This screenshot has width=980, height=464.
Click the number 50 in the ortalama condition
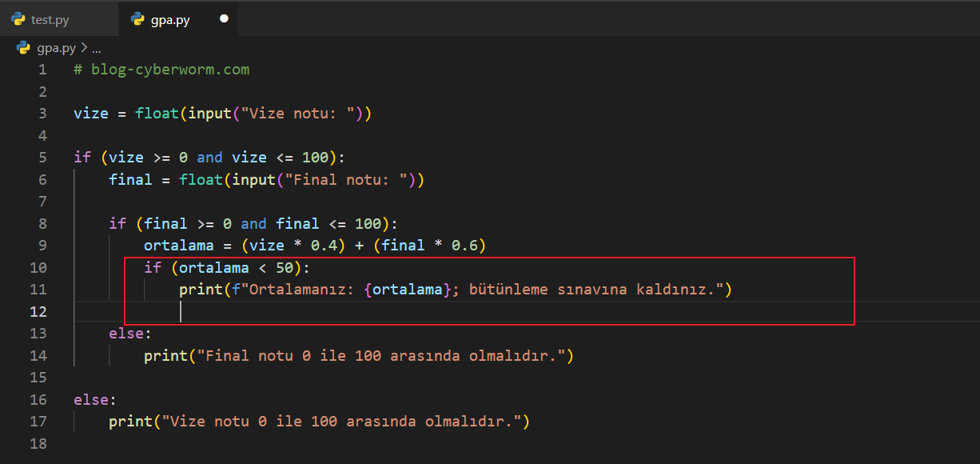click(285, 268)
